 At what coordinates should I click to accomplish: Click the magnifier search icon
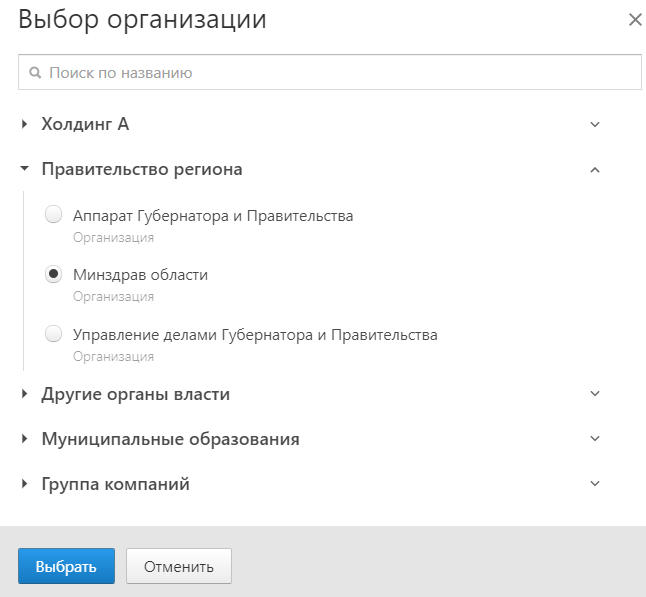click(x=35, y=73)
